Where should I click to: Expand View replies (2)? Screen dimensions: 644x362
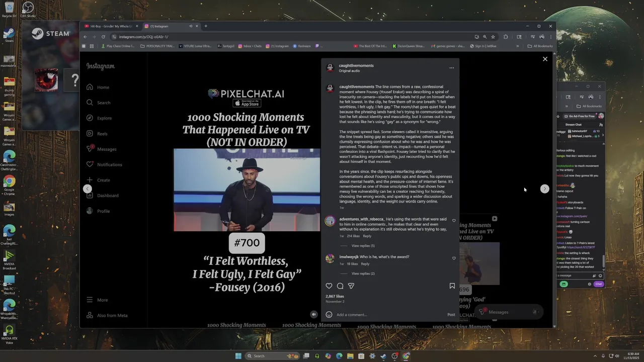click(x=363, y=274)
